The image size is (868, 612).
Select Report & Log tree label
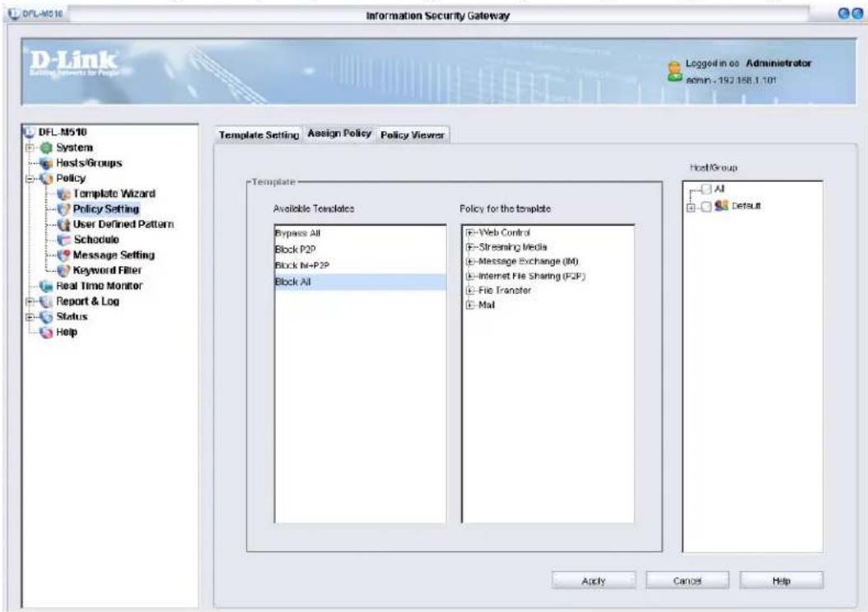[x=87, y=301]
